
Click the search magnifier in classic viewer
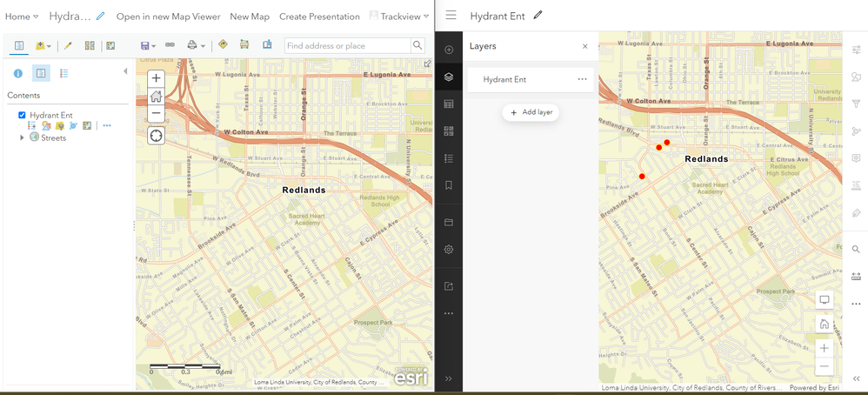click(418, 45)
